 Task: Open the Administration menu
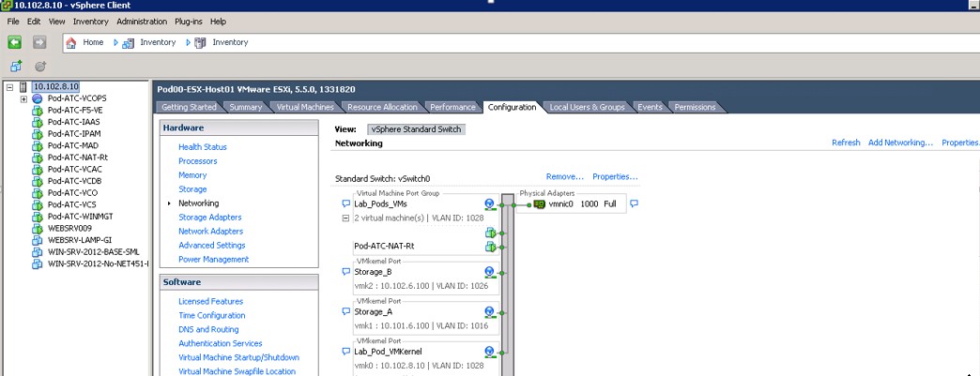(x=142, y=21)
